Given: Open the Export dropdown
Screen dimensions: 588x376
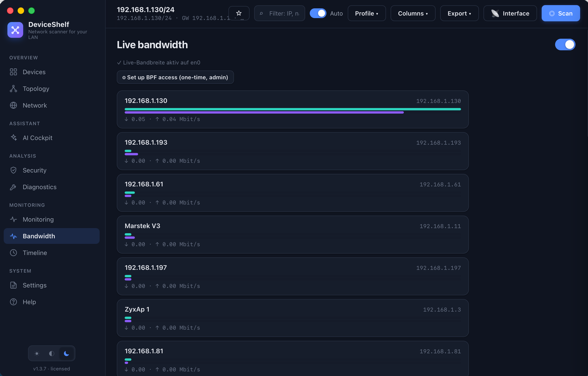Looking at the screenshot, I should coord(459,13).
